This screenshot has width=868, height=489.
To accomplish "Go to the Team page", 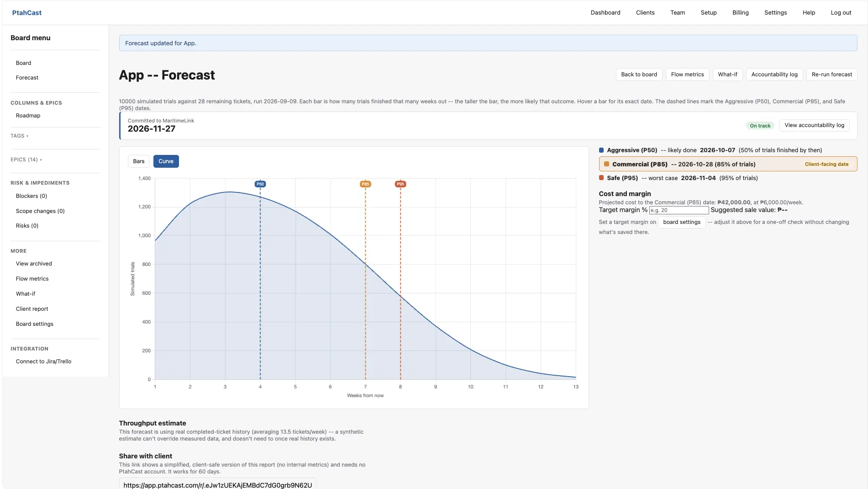I will (x=677, y=13).
